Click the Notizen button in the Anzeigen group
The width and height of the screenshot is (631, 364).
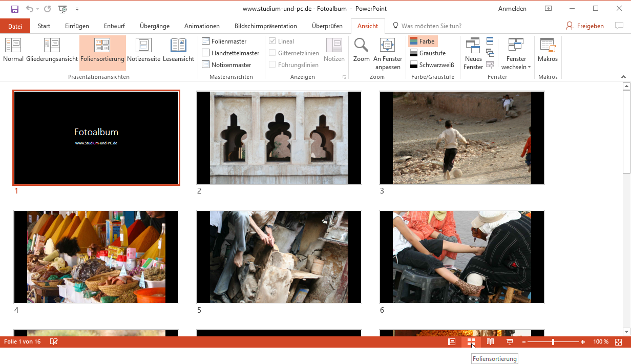click(334, 50)
